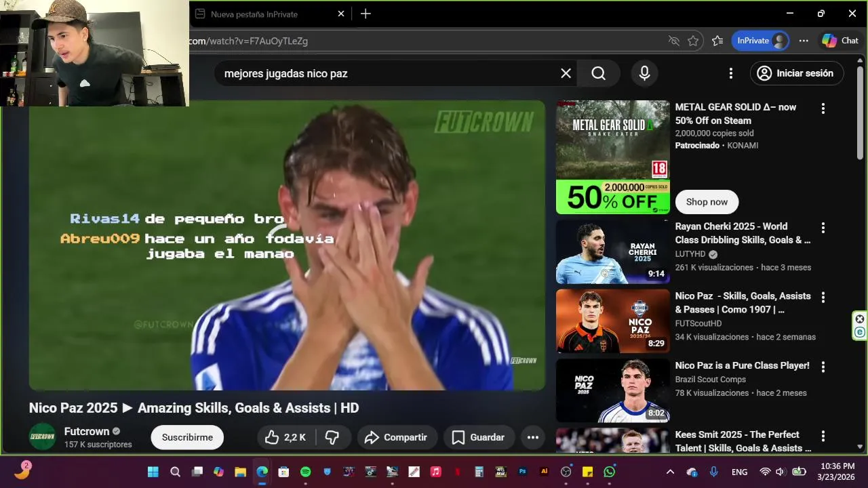This screenshot has width=868, height=488.
Task: Open Edge Settings and more ellipsis menu
Action: [804, 41]
